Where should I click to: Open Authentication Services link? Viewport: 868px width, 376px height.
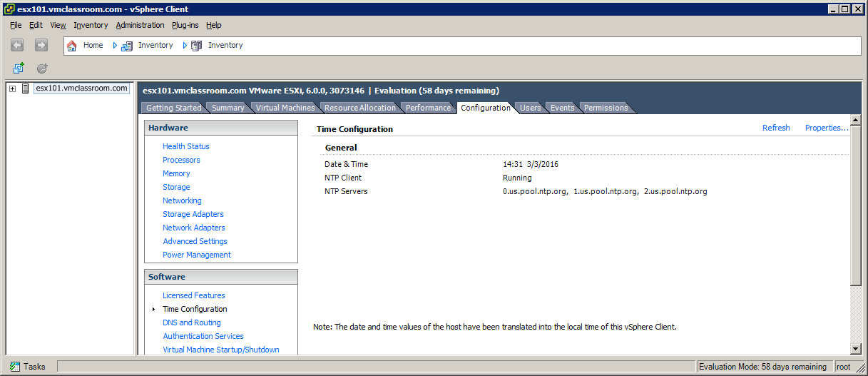pos(203,336)
